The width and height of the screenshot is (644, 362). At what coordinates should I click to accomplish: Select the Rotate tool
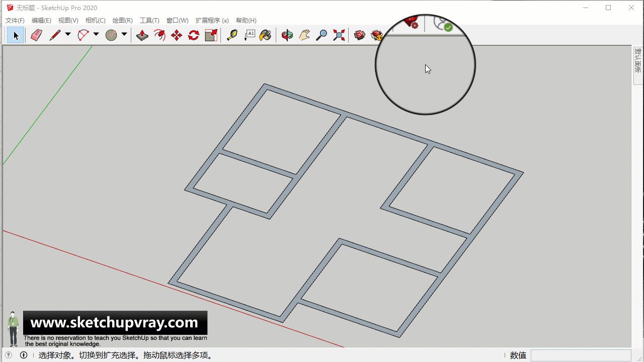point(194,35)
